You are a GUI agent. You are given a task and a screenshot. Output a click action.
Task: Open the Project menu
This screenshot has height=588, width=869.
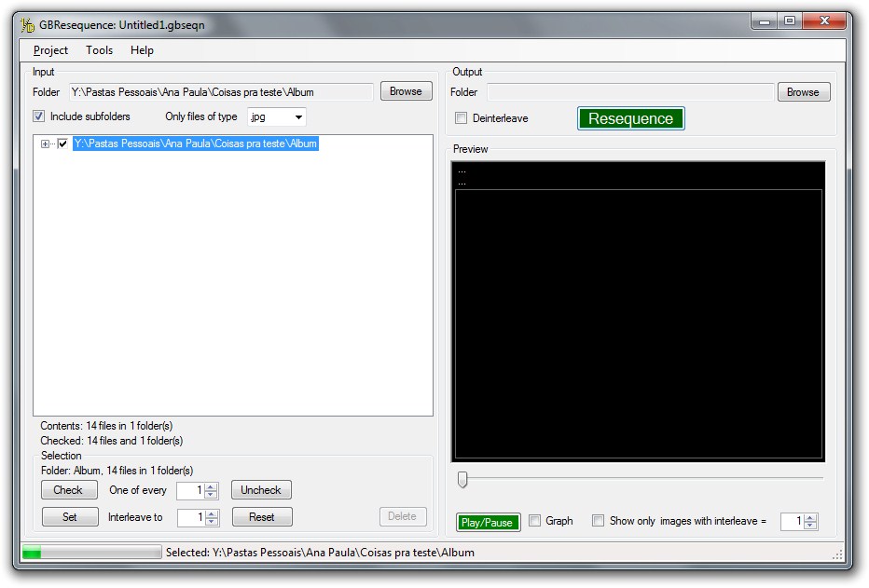[x=50, y=50]
